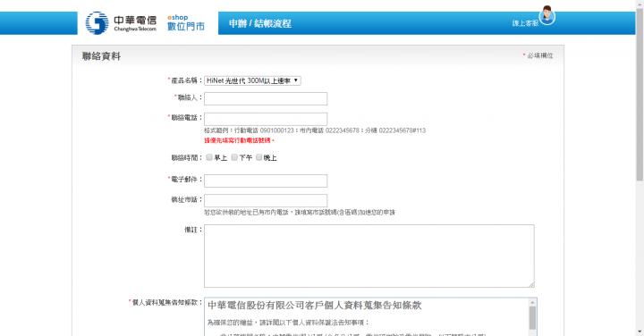Screen dimensions: 644x336
Task: Click the terms box scroll-up arrow
Action: tap(532, 302)
